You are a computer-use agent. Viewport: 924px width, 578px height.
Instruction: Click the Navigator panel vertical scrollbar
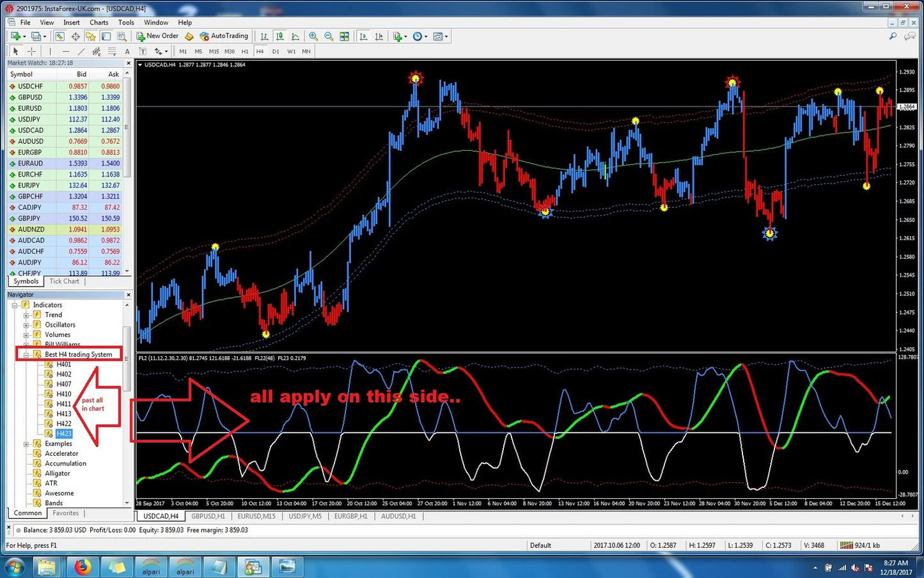coord(127,358)
